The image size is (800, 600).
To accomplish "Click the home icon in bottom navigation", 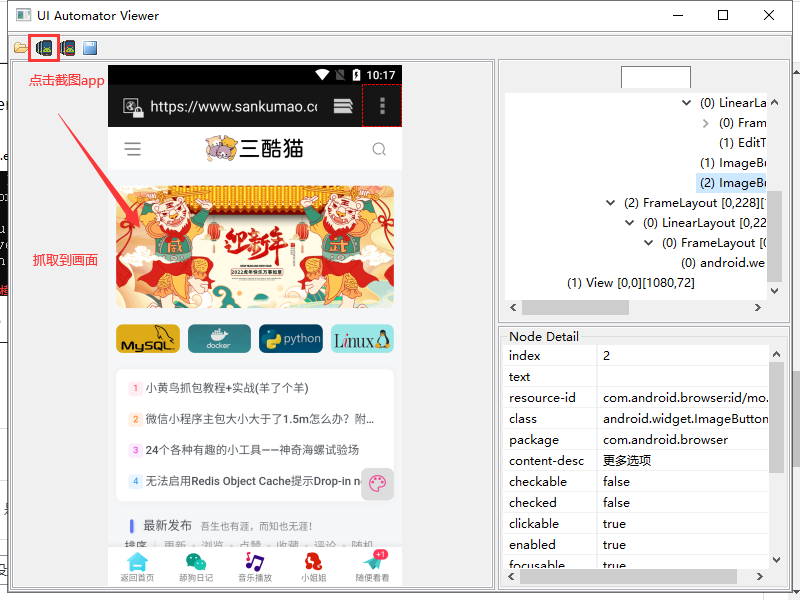I will coord(137,566).
